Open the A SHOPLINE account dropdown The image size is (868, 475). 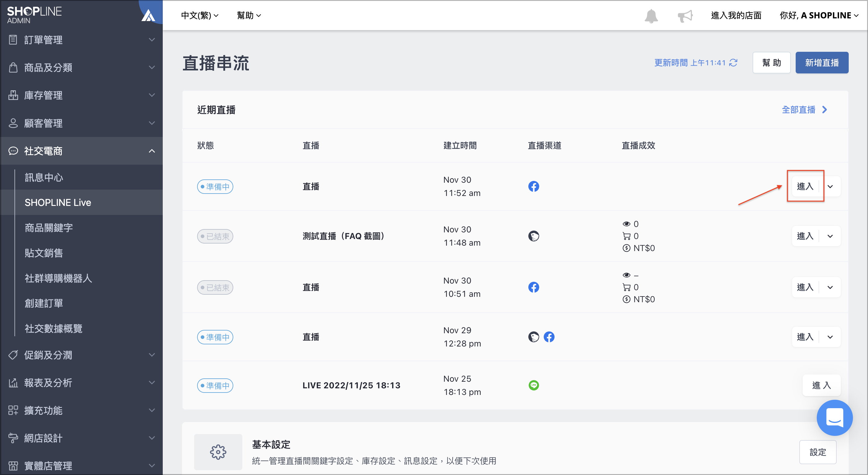819,15
